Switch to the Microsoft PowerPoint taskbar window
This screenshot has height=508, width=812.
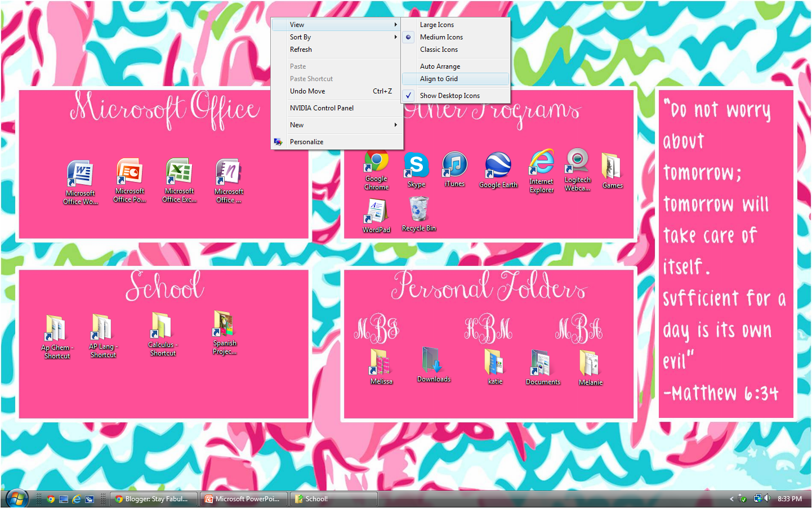coord(243,498)
